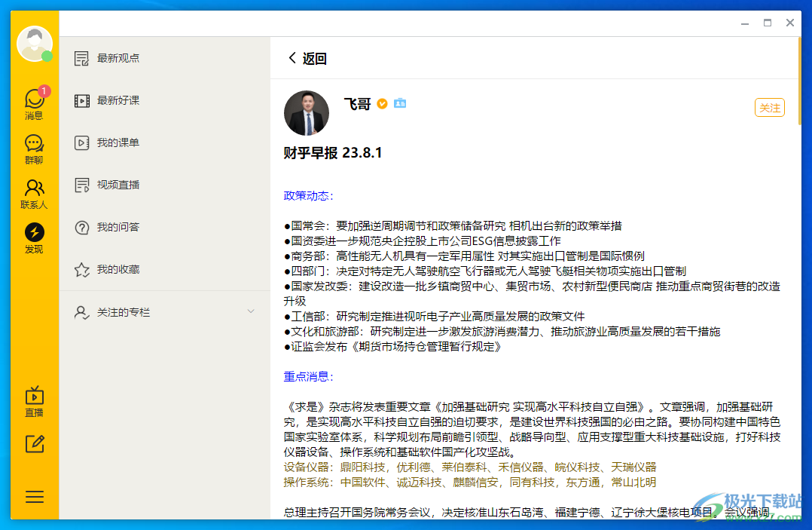The image size is (812, 530).
Task: Click the article scrollbar thumb on the right
Action: (x=800, y=81)
